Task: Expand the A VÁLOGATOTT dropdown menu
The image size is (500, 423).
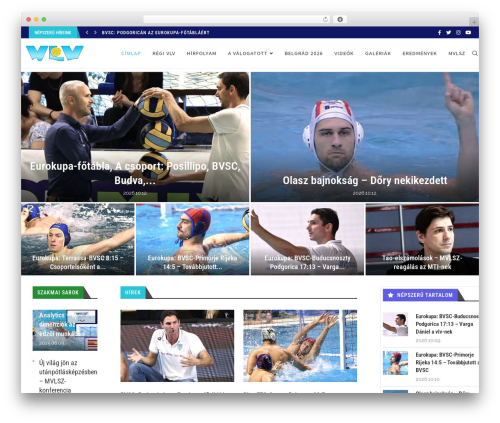Action: 250,53
